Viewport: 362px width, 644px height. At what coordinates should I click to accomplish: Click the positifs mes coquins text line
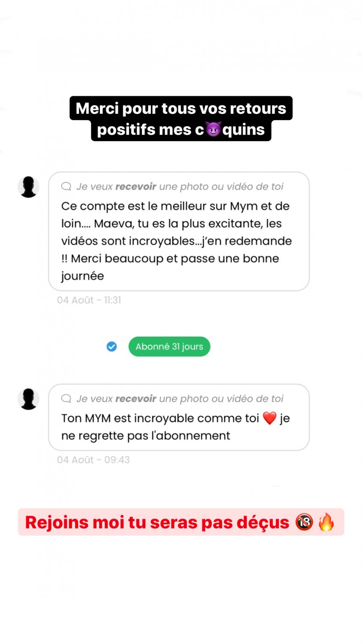coord(181,130)
